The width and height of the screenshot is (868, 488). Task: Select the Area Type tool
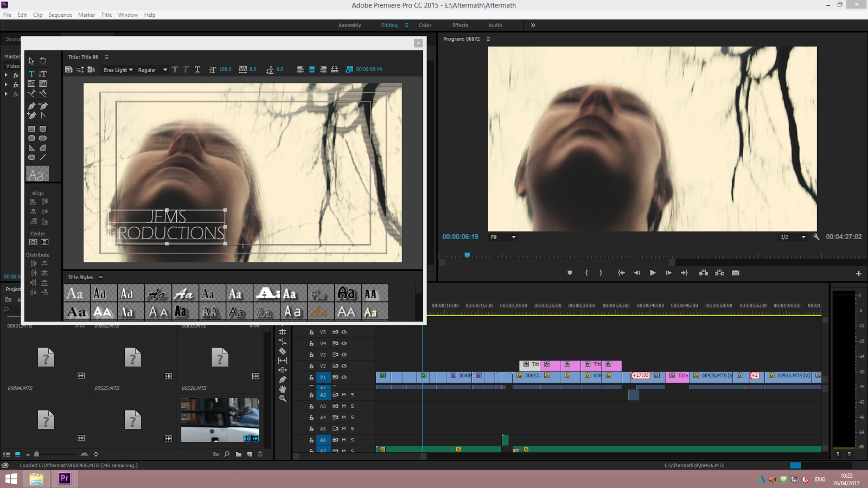31,84
